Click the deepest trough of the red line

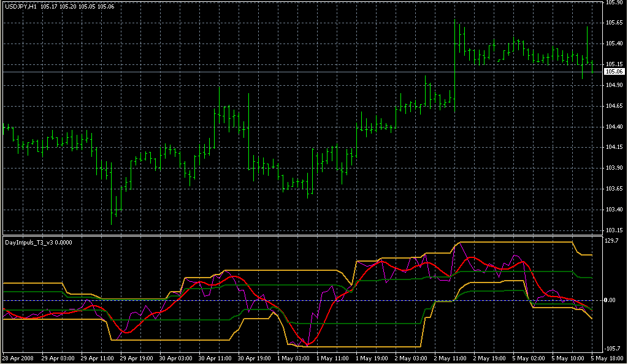(306, 345)
